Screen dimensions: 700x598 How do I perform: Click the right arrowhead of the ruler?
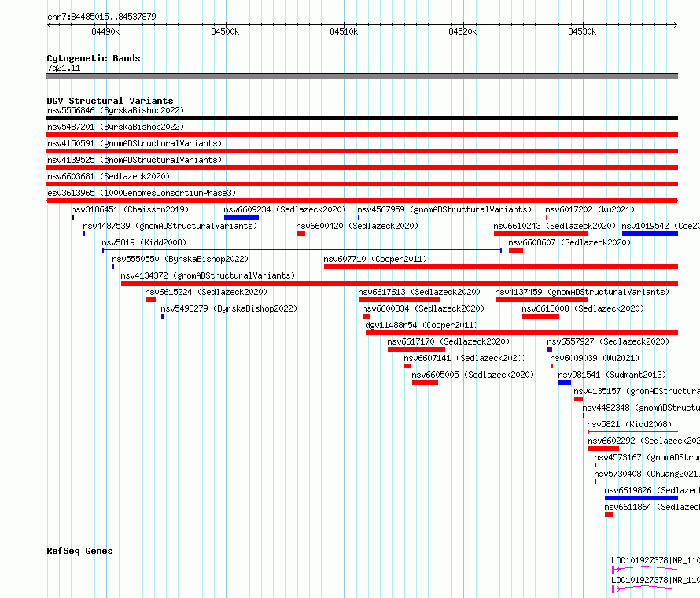tap(676, 24)
